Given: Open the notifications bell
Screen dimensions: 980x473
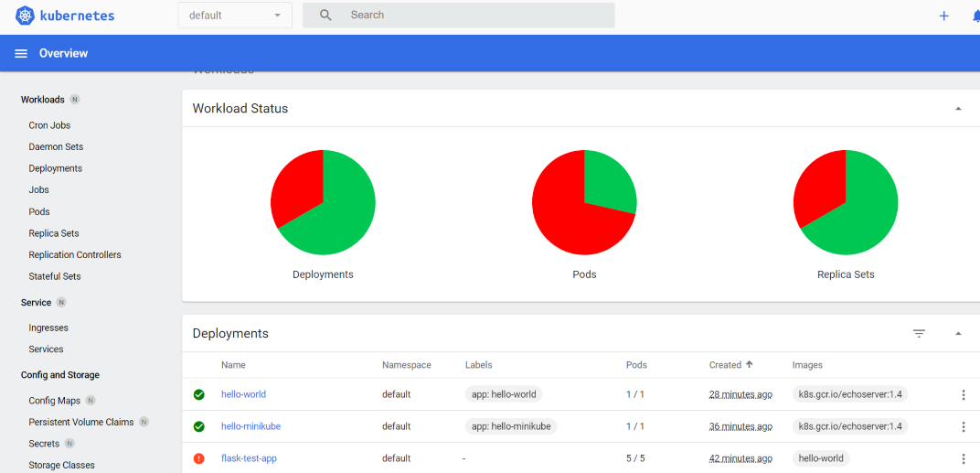Looking at the screenshot, I should pyautogui.click(x=976, y=16).
